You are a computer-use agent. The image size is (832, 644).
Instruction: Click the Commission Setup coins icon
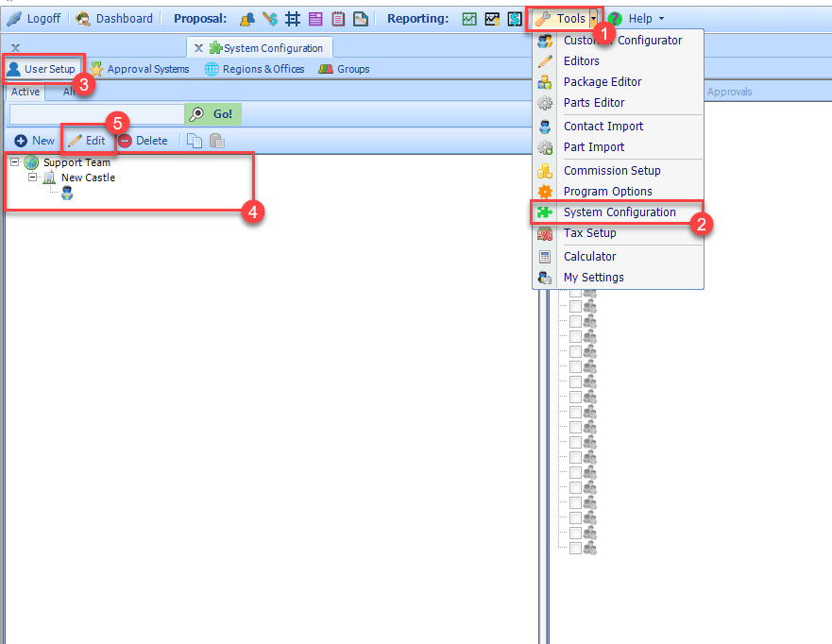545,171
